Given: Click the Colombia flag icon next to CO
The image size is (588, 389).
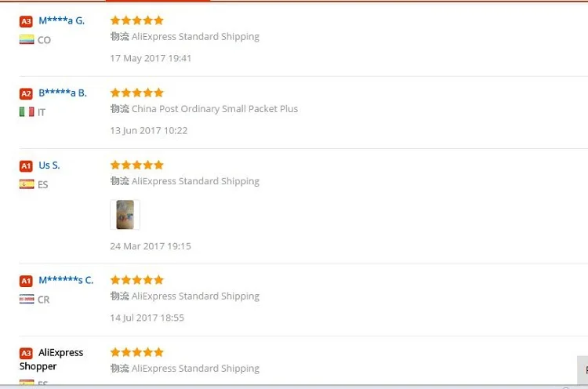Looking at the screenshot, I should [27, 39].
